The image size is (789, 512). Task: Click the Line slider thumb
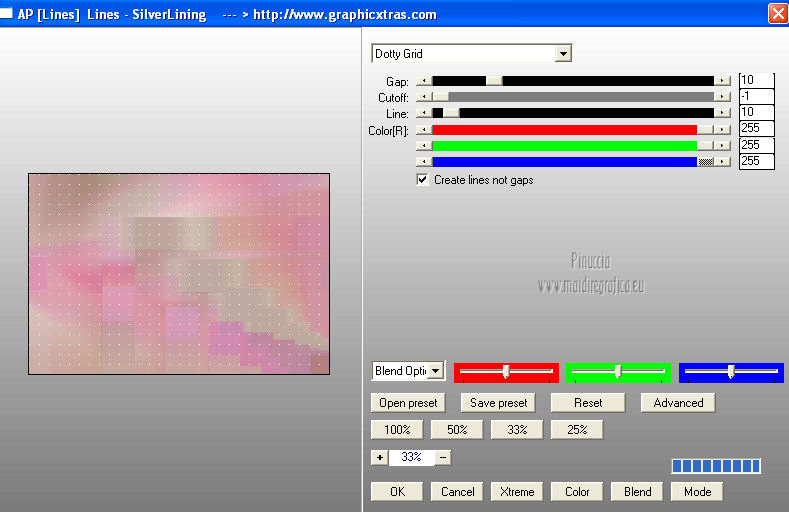(451, 113)
